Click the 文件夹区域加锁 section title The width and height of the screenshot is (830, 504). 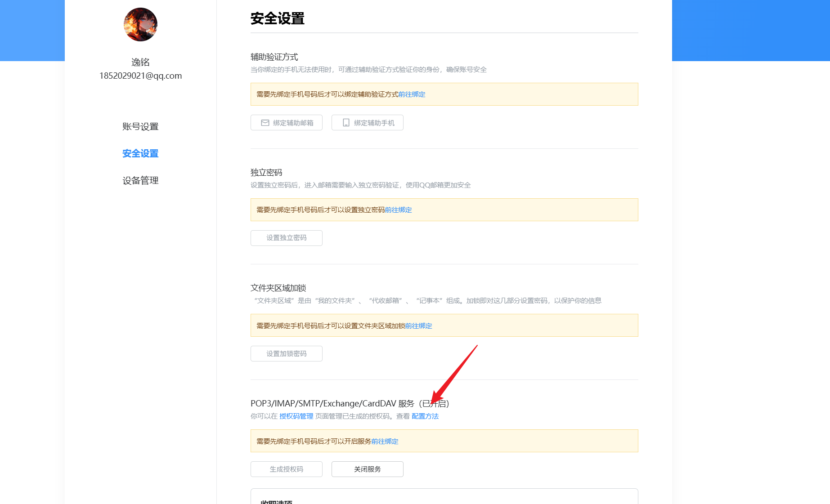278,288
